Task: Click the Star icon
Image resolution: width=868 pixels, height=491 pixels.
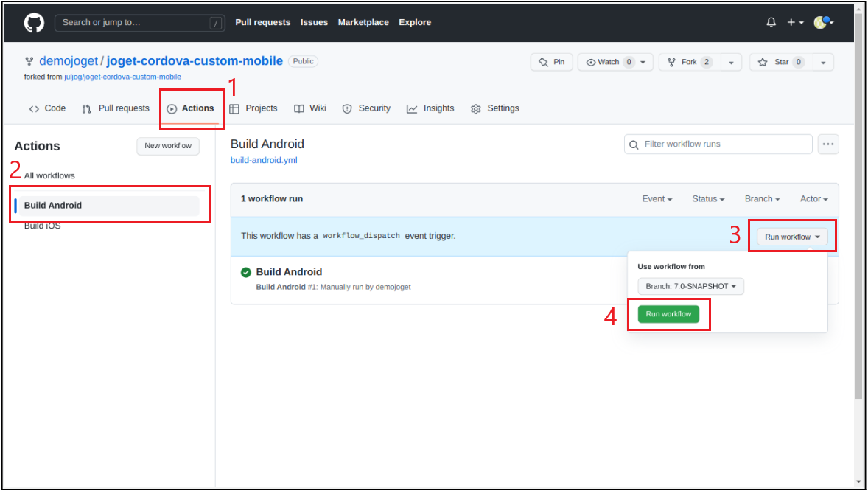Action: coord(763,62)
